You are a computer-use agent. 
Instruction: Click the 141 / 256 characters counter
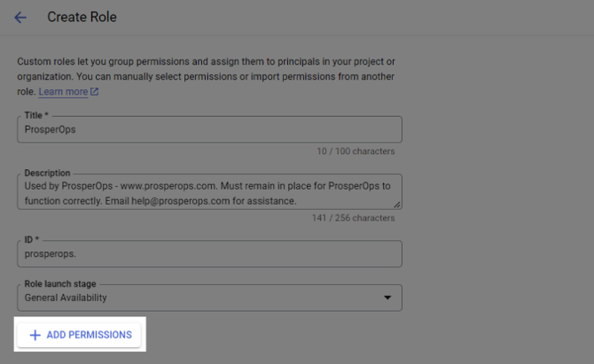[x=354, y=219]
